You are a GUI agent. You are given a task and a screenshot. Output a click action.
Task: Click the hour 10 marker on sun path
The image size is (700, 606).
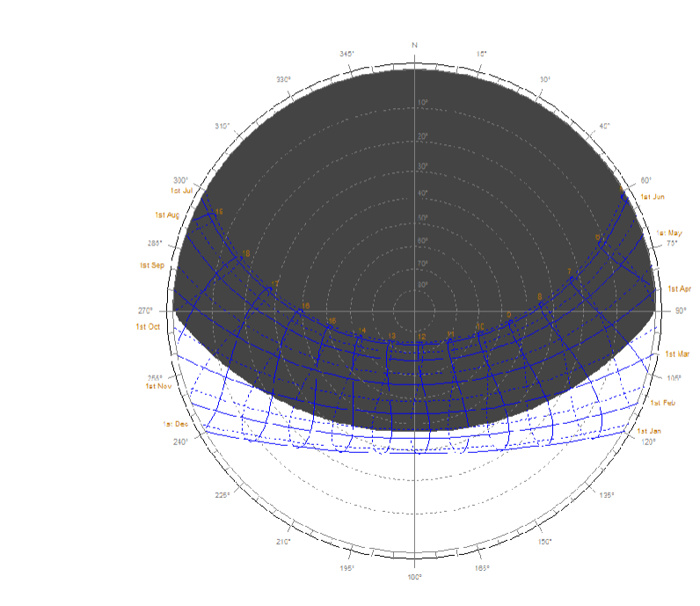(x=480, y=326)
